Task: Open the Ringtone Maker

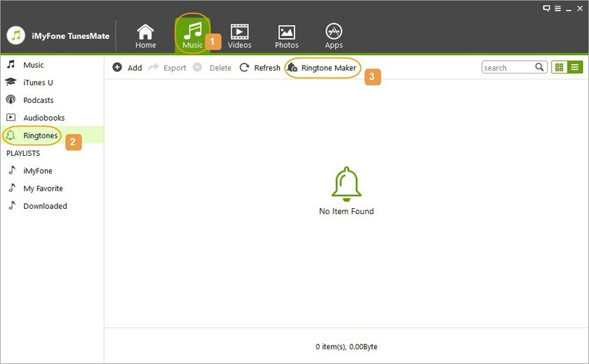Action: [x=322, y=68]
